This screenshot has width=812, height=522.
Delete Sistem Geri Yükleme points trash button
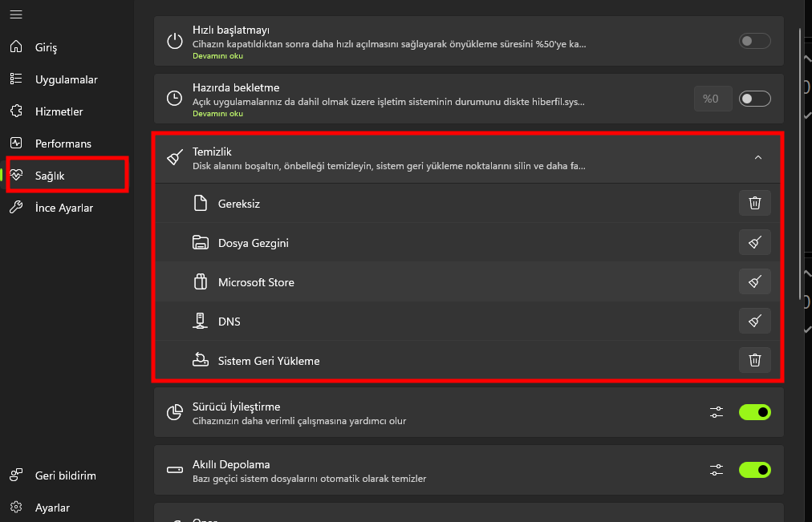[x=754, y=360]
